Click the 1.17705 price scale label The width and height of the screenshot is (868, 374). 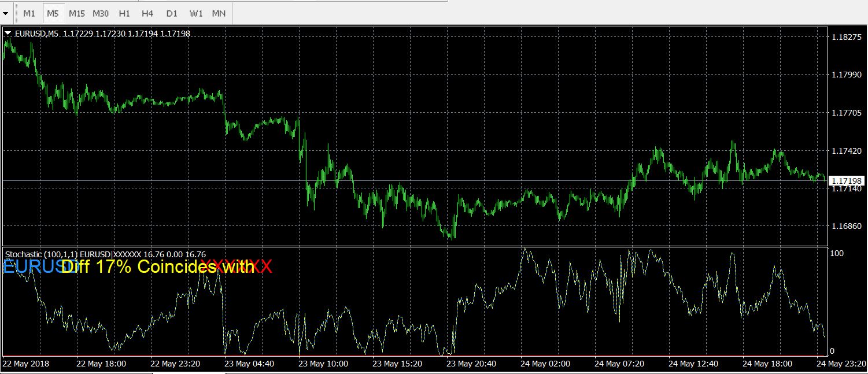click(x=846, y=113)
